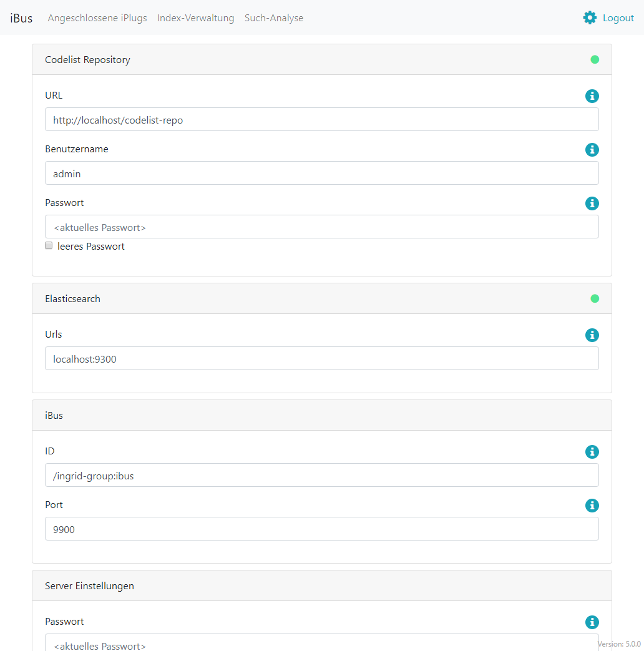Select the Elasticsearch Urls text field
This screenshot has height=651, width=644.
pyautogui.click(x=321, y=359)
